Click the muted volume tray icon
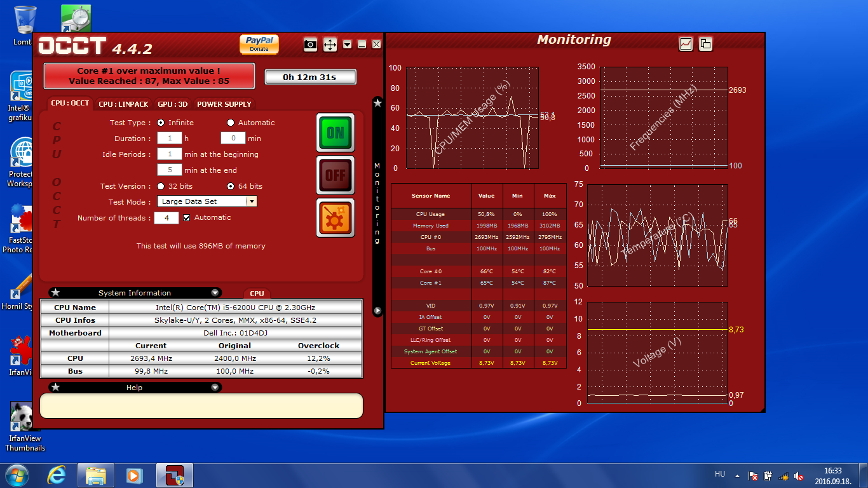Image resolution: width=868 pixels, height=488 pixels. [799, 476]
